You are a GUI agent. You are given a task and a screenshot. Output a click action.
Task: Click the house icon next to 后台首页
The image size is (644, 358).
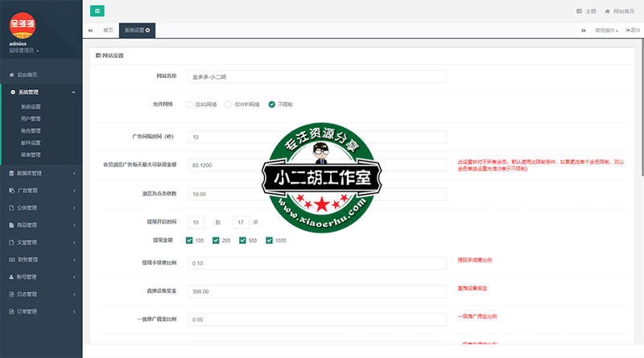[x=10, y=75]
